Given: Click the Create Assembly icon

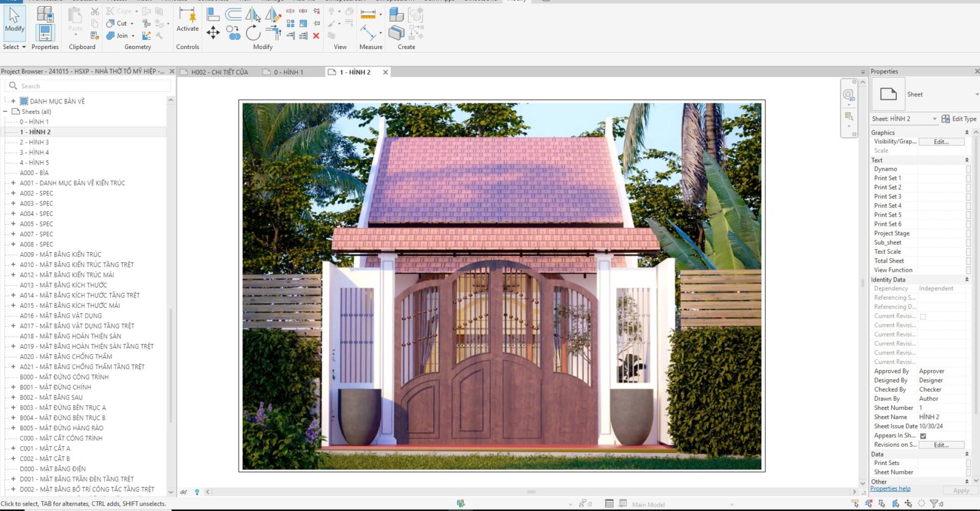Looking at the screenshot, I should pyautogui.click(x=396, y=14).
